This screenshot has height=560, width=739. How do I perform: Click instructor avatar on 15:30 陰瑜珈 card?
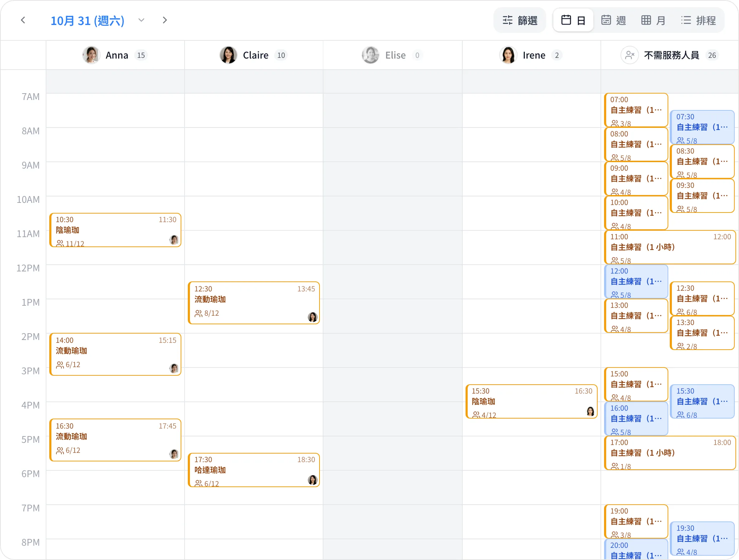coord(590,411)
